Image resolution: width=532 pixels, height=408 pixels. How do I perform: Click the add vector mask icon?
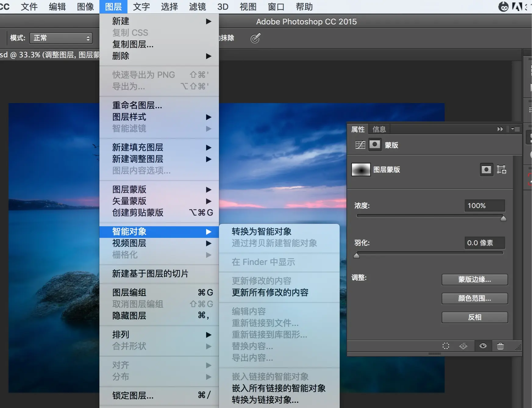click(x=502, y=169)
